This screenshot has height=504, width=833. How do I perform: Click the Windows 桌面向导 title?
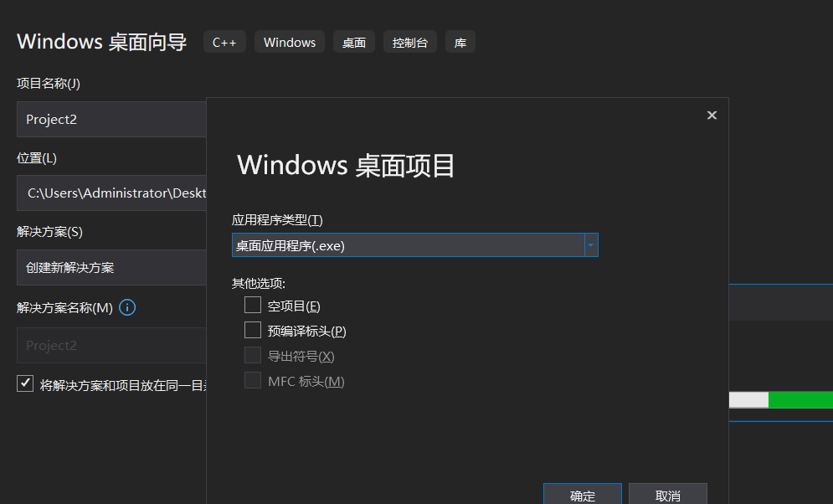[101, 41]
